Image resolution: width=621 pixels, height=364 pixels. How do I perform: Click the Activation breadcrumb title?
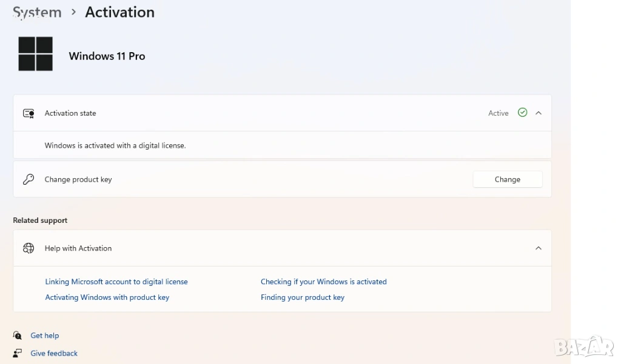(119, 12)
